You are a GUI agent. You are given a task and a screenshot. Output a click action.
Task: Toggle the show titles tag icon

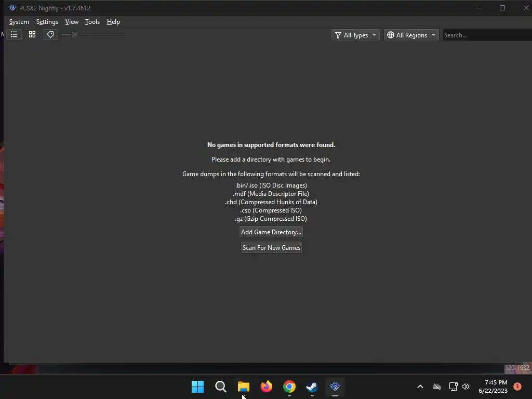point(50,35)
